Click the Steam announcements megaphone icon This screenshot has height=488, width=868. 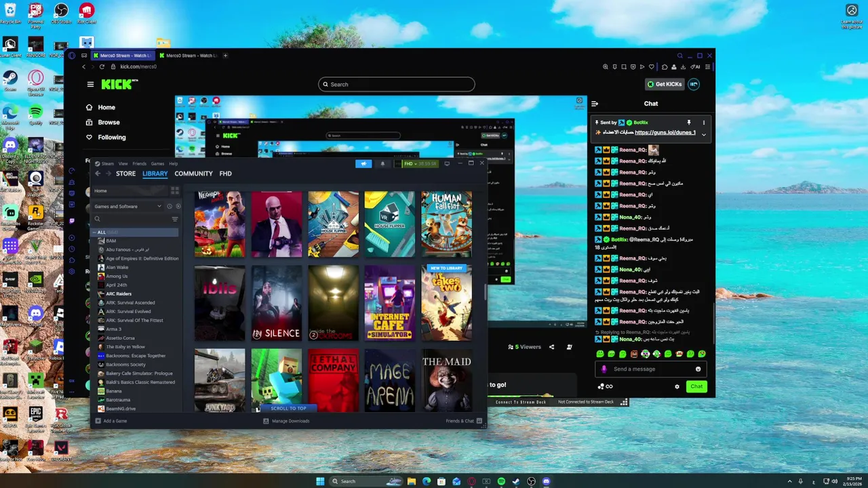click(x=363, y=163)
